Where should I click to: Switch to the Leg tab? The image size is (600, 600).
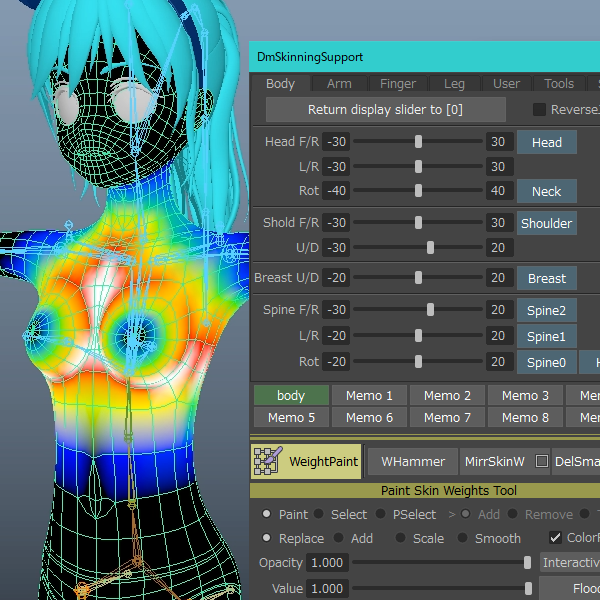454,83
